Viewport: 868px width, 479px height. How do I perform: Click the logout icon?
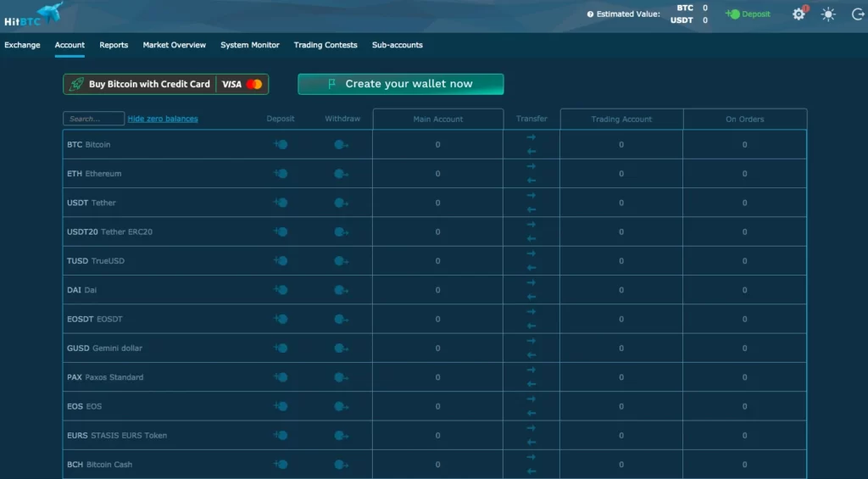click(858, 14)
